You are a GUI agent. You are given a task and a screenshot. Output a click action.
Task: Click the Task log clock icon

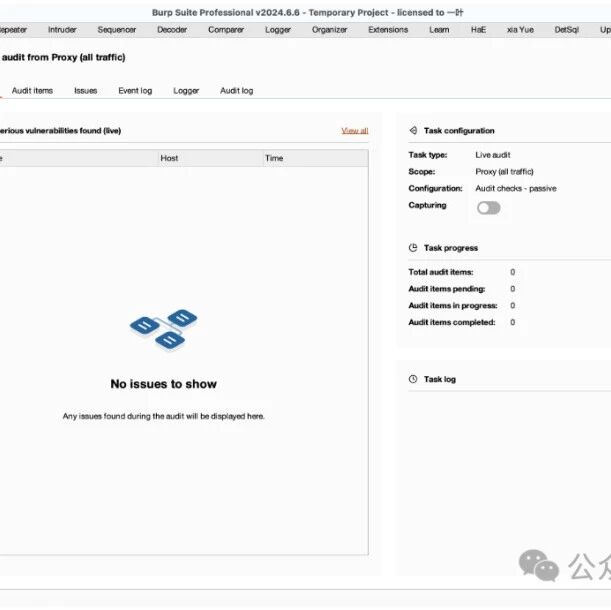[x=413, y=379]
